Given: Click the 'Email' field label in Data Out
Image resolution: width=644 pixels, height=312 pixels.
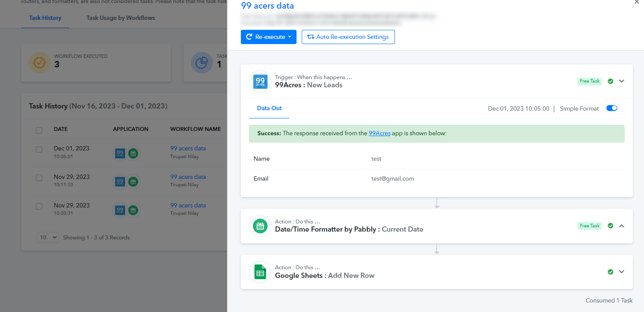Looking at the screenshot, I should coord(261,179).
